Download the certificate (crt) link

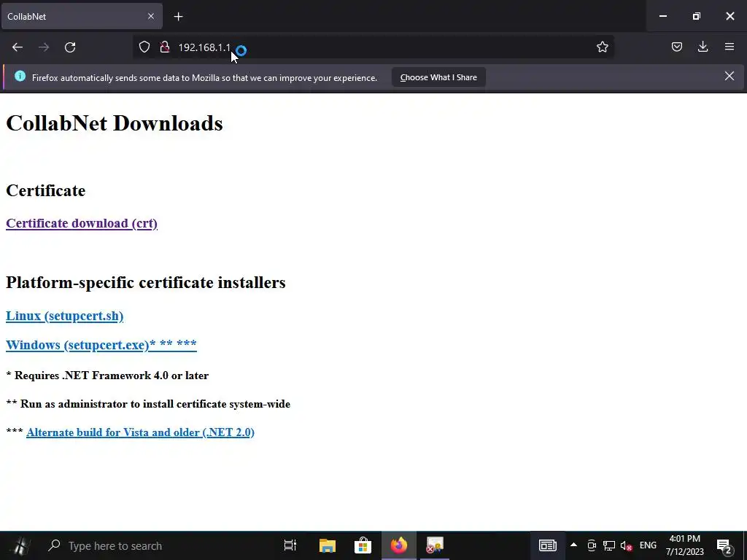pyautogui.click(x=82, y=223)
